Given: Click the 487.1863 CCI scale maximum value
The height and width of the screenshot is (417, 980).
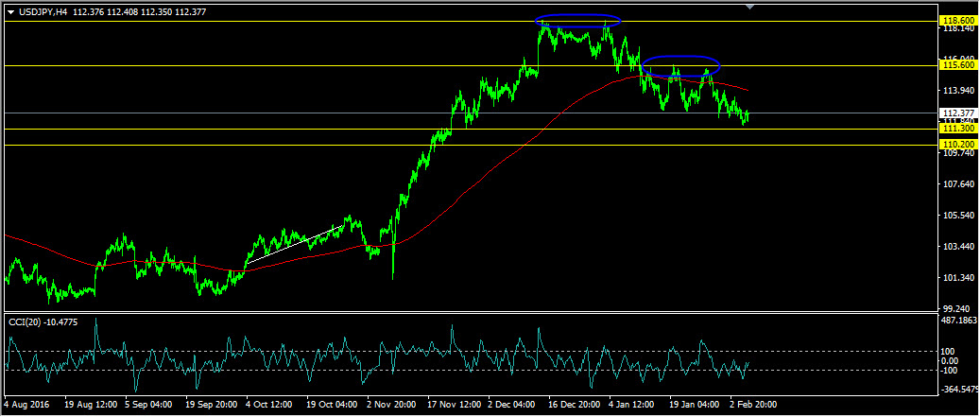Looking at the screenshot, I should (x=960, y=321).
